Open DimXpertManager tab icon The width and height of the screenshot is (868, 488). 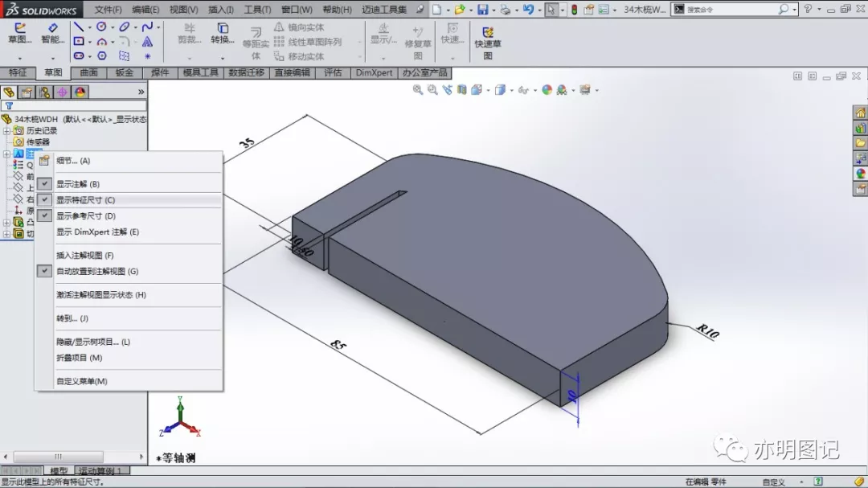(x=62, y=92)
